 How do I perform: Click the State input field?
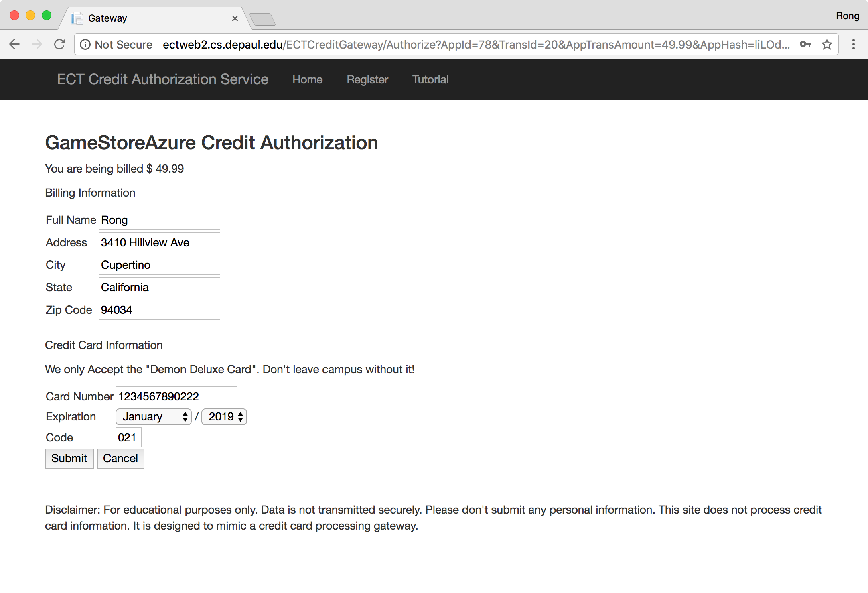click(x=160, y=287)
